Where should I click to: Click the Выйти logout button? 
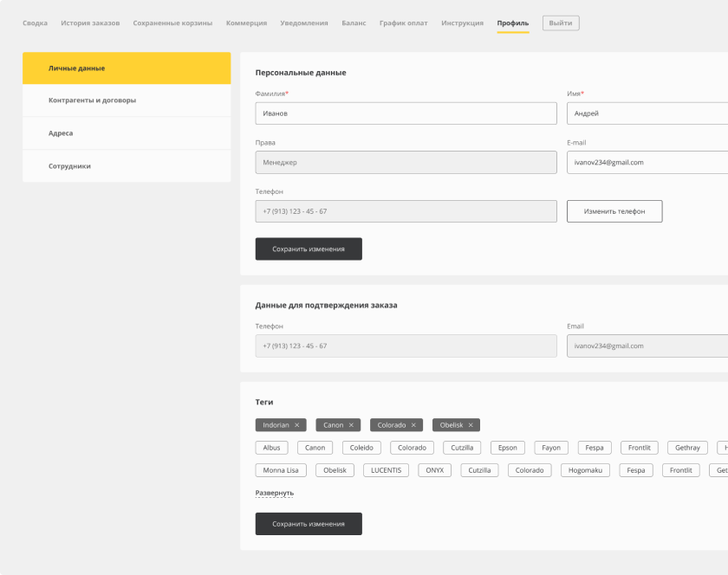561,23
